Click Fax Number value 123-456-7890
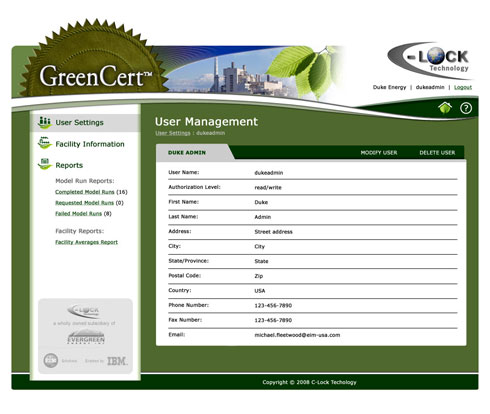The width and height of the screenshot is (490, 414). 273,320
